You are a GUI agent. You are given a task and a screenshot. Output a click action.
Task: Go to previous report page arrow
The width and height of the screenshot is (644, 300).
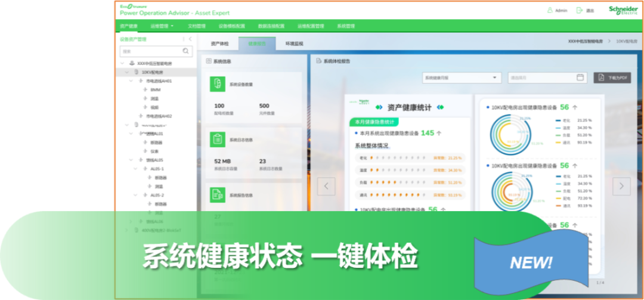tap(326, 186)
